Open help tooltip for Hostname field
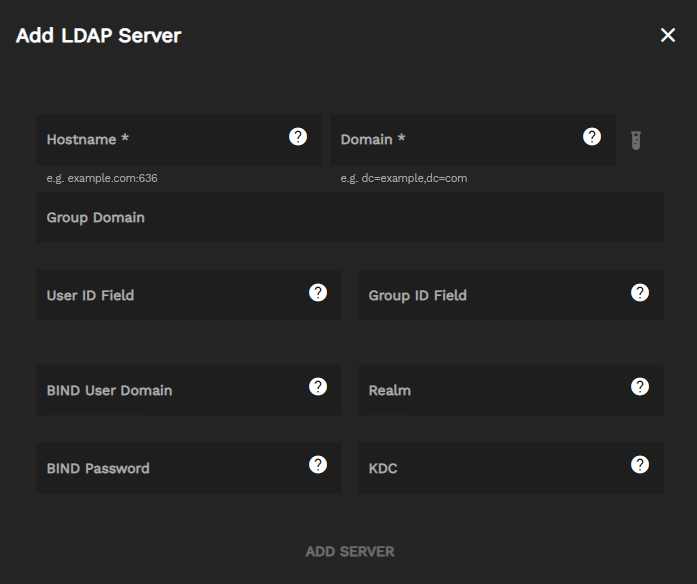 pos(298,137)
